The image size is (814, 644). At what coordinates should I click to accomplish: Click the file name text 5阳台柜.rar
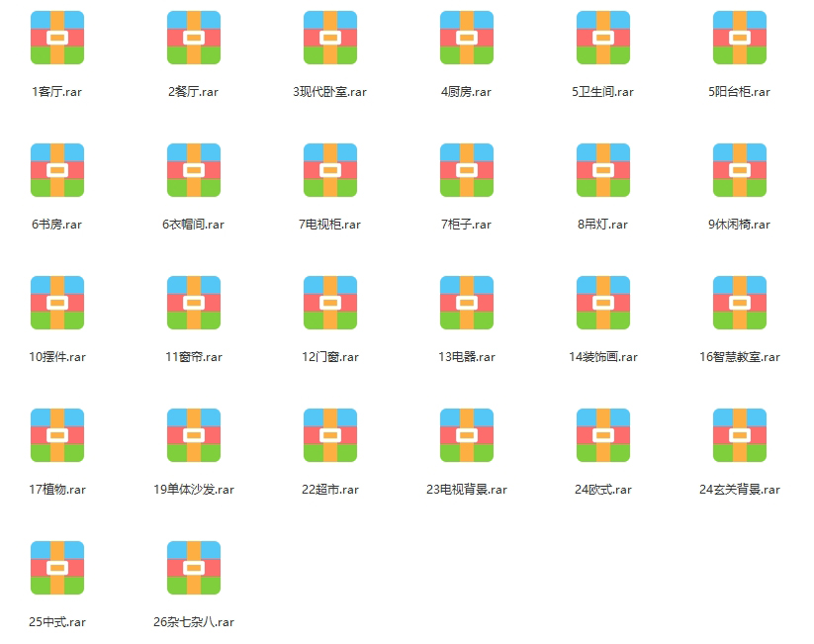(x=740, y=92)
